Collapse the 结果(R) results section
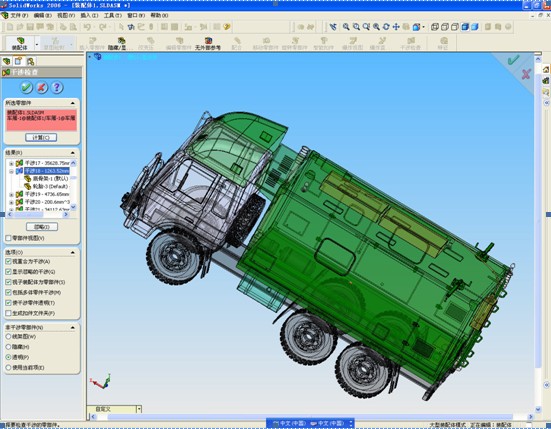The width and height of the screenshot is (551, 429). coord(72,152)
